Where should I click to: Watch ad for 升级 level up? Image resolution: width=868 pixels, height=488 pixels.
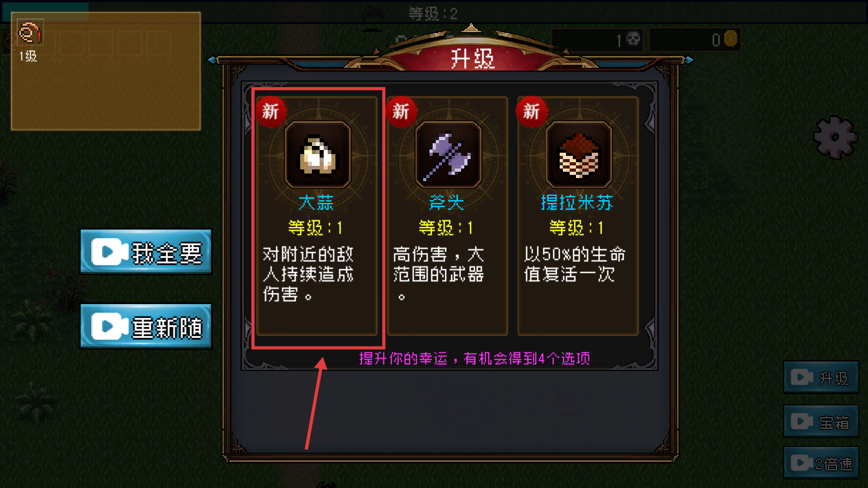821,377
